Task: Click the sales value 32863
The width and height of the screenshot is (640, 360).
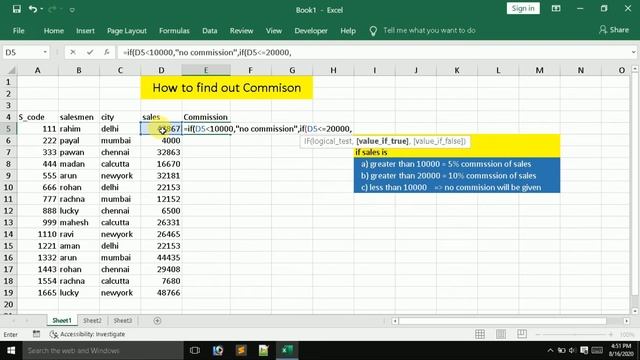Action: (161, 152)
